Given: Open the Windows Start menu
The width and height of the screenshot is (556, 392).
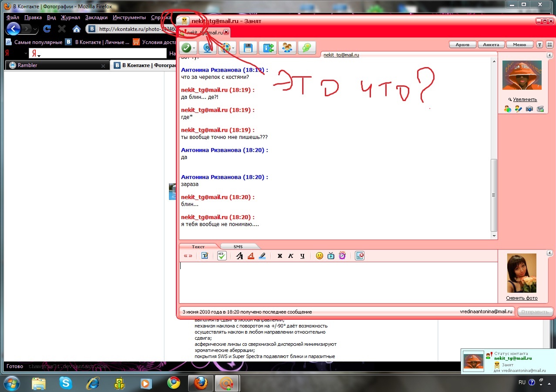Looking at the screenshot, I should [x=12, y=383].
